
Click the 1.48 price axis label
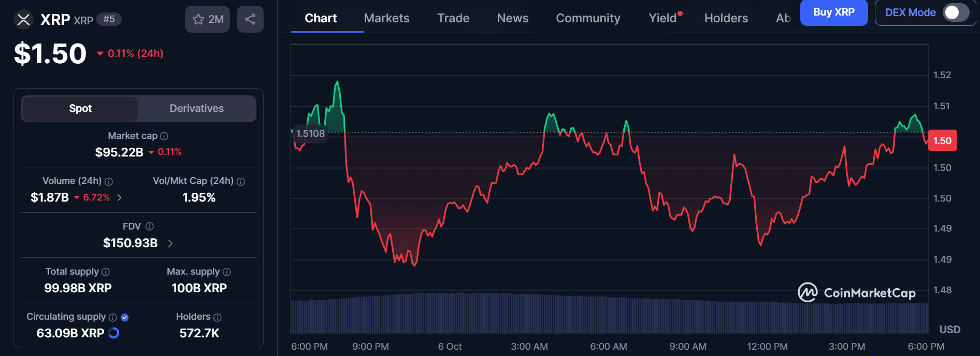pos(942,290)
